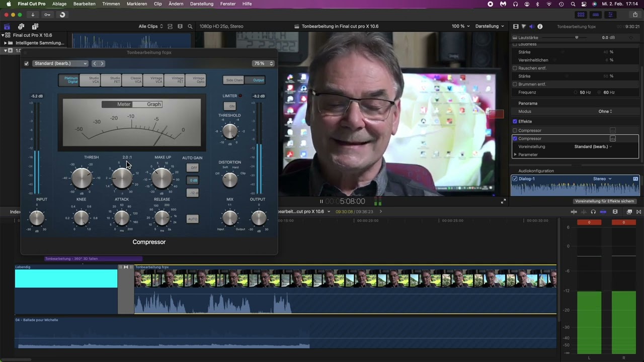This screenshot has height=362, width=644.
Task: Enable the Loudness checkbox
Action: click(515, 44)
